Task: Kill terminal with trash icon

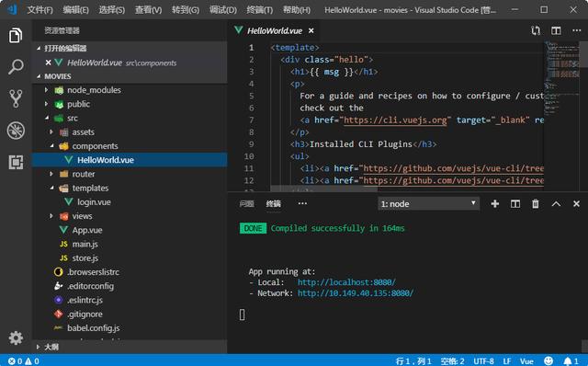Action: 536,204
